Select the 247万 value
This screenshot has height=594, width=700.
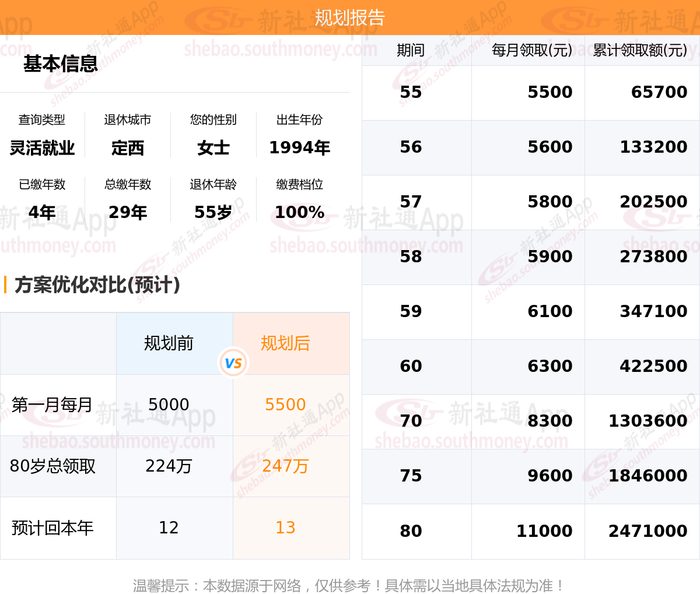(x=285, y=466)
